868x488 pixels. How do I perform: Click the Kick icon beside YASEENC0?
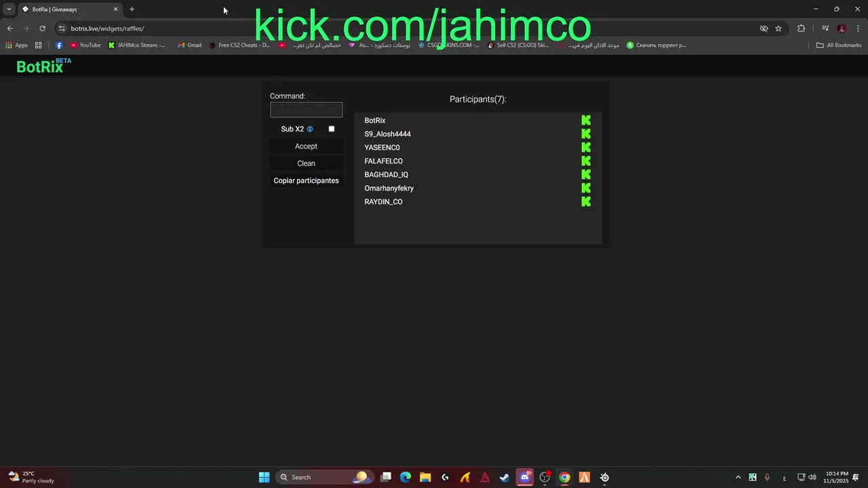click(586, 147)
